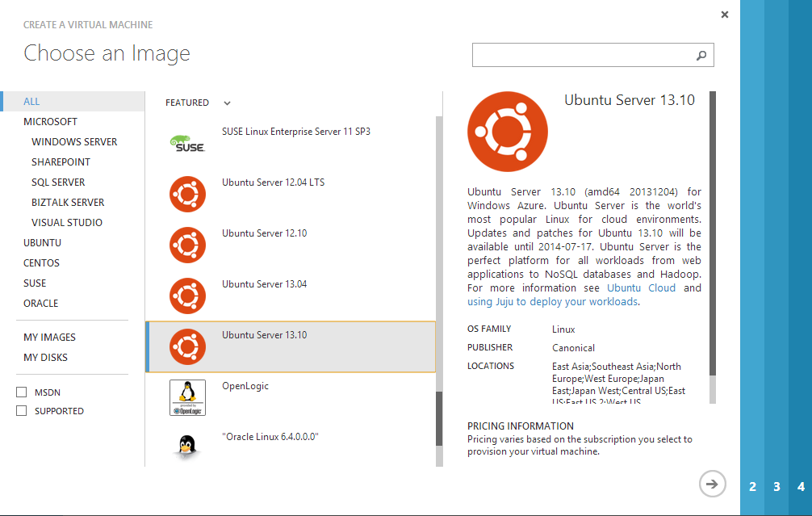812x516 pixels.
Task: Open 'using Juju to deploy your workloads' link
Action: tap(553, 301)
